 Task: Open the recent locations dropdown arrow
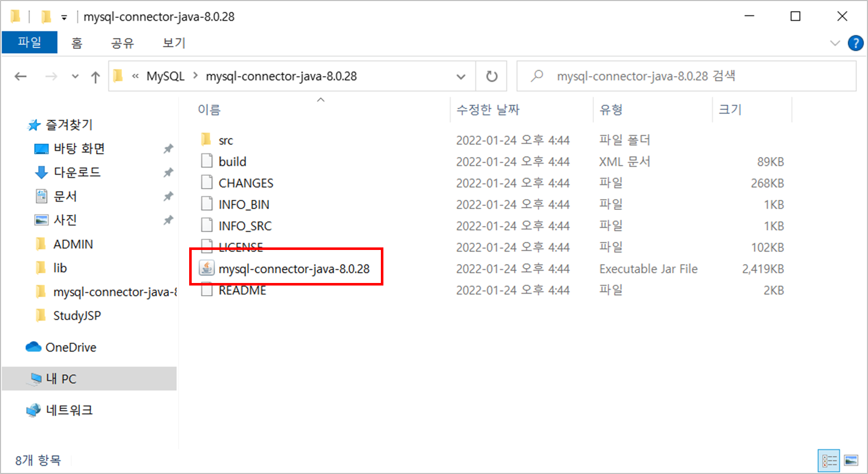tap(75, 77)
